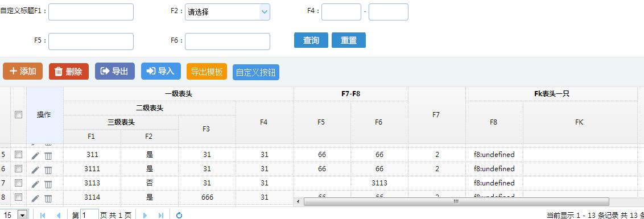Click the F8 column header
644x219 pixels.
(x=494, y=122)
